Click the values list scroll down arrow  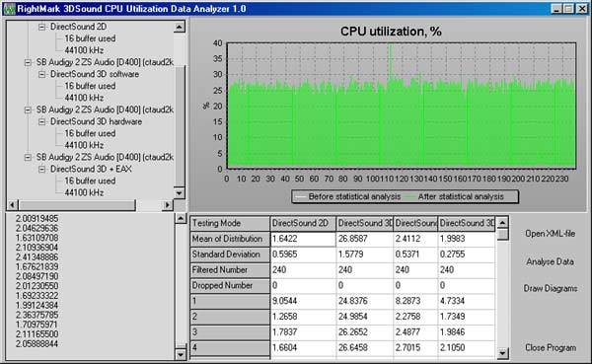pyautogui.click(x=181, y=354)
